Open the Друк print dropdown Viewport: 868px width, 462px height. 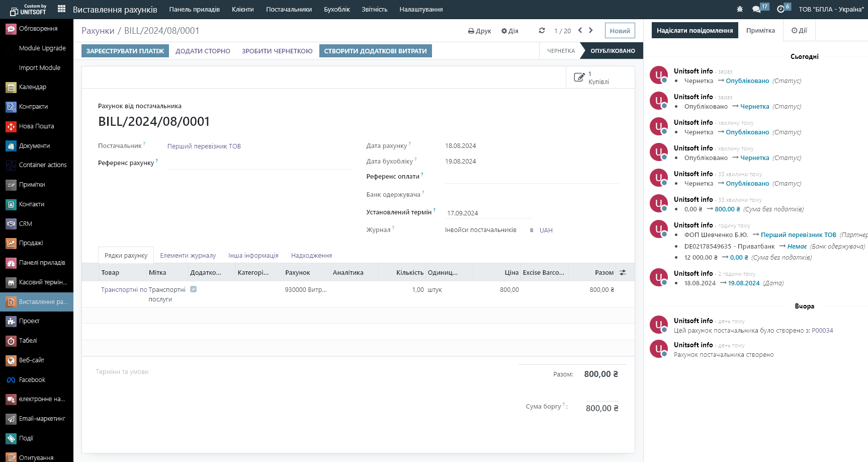(x=479, y=31)
